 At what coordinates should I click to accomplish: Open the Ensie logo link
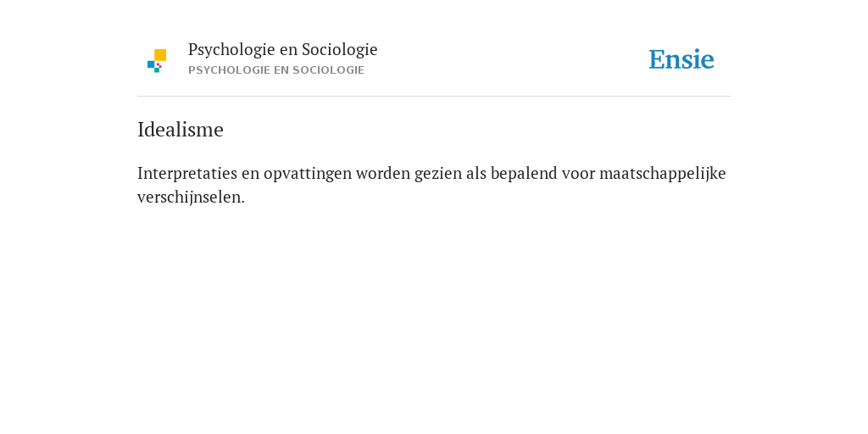[682, 59]
